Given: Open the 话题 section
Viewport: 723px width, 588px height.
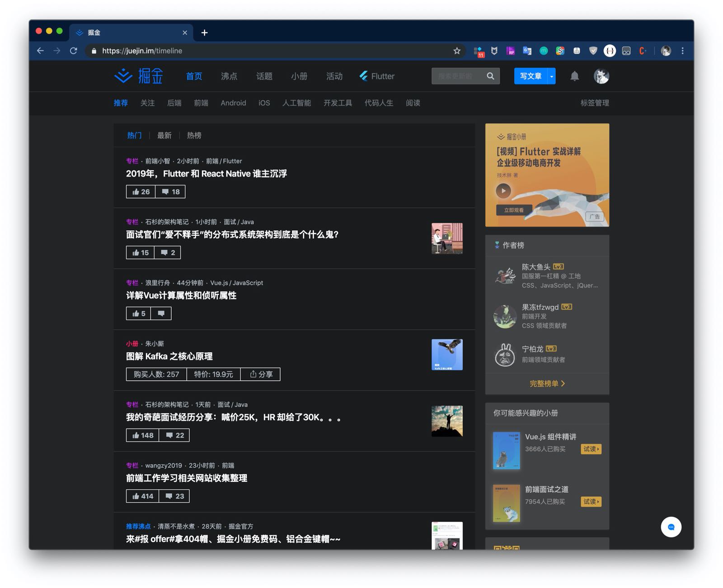Looking at the screenshot, I should (264, 76).
